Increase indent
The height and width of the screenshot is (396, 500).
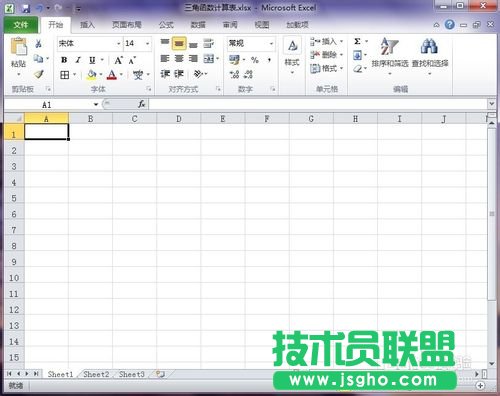point(179,74)
